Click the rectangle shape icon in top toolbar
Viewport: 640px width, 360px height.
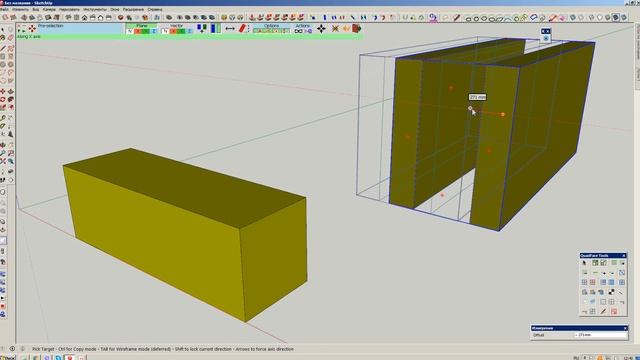468,18
